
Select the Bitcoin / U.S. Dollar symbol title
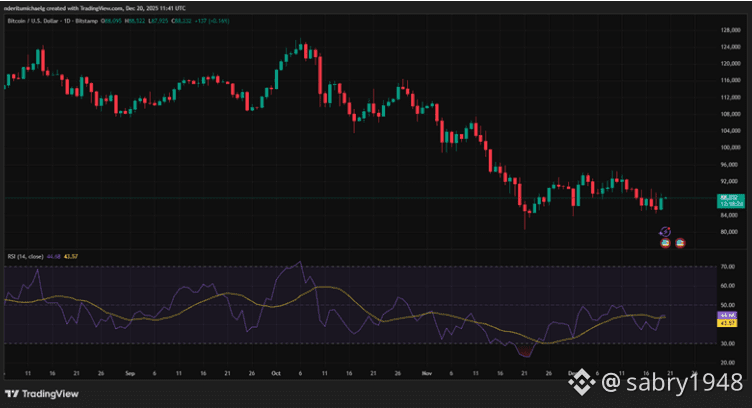[41, 18]
